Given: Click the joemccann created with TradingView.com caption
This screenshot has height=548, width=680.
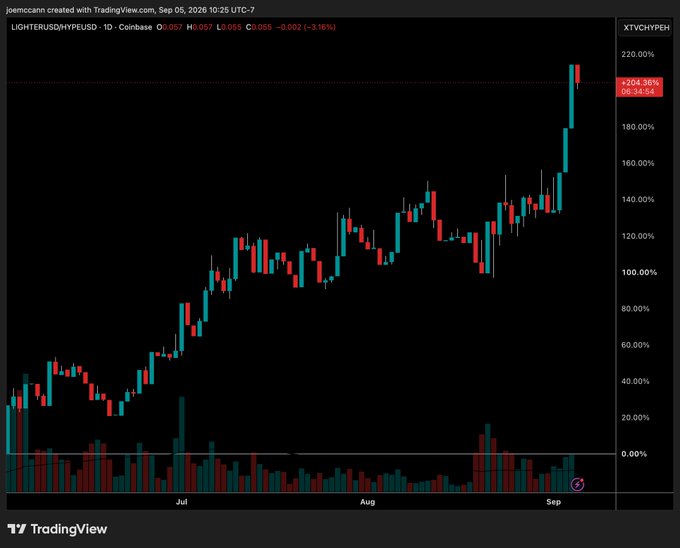Looking at the screenshot, I should 130,10.
